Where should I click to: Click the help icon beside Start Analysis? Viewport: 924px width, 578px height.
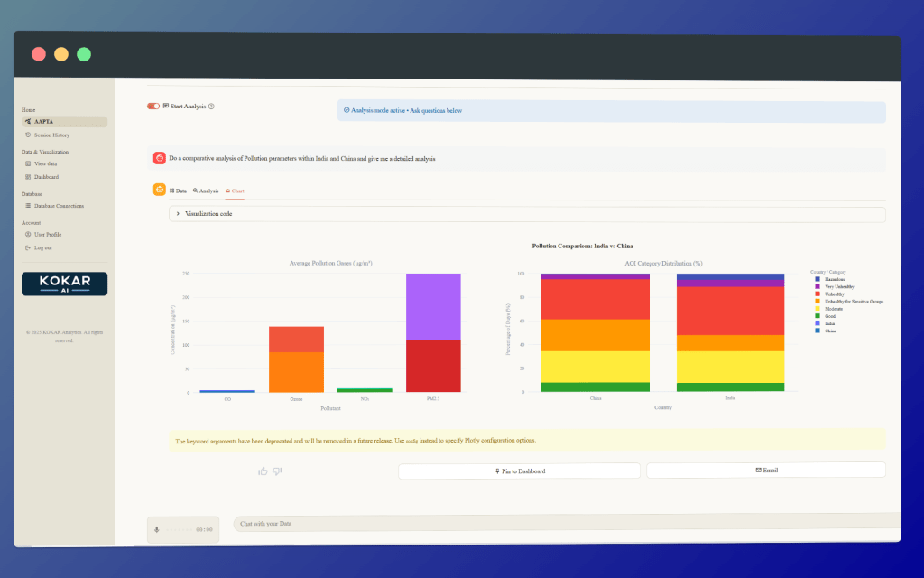click(x=211, y=107)
